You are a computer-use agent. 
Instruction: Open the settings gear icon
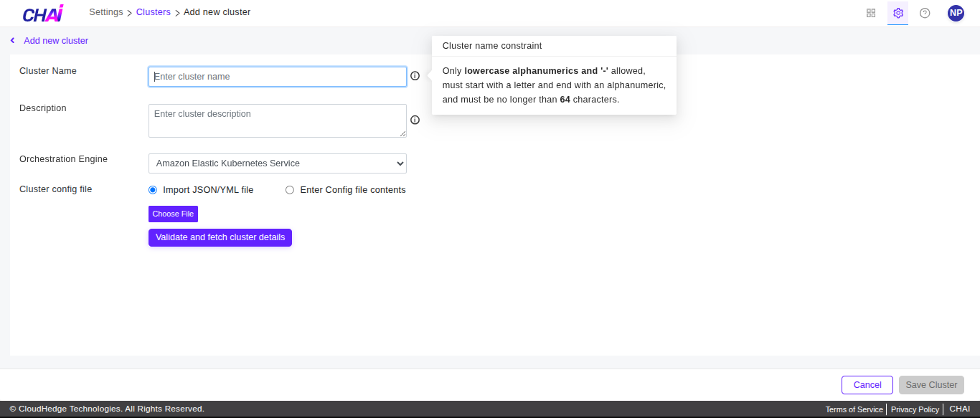point(897,13)
